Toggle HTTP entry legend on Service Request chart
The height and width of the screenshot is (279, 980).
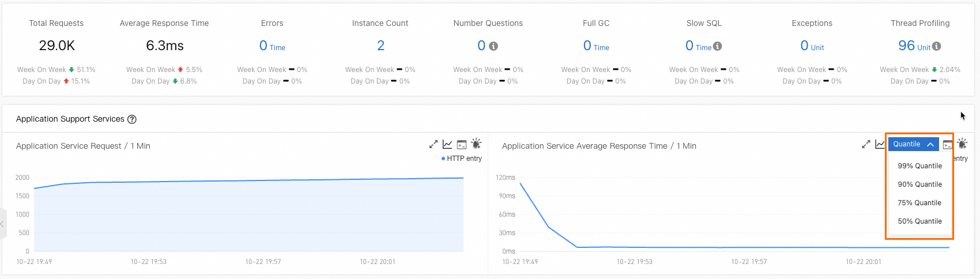click(462, 159)
